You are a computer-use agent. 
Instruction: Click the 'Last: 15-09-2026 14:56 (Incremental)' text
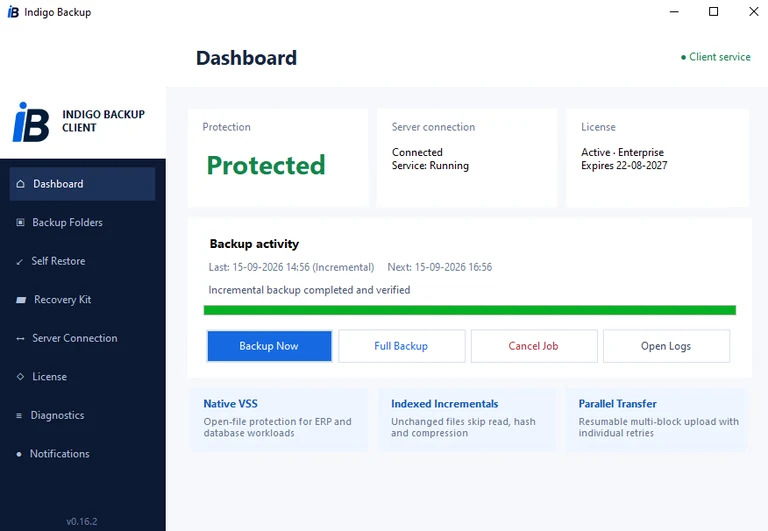[291, 267]
